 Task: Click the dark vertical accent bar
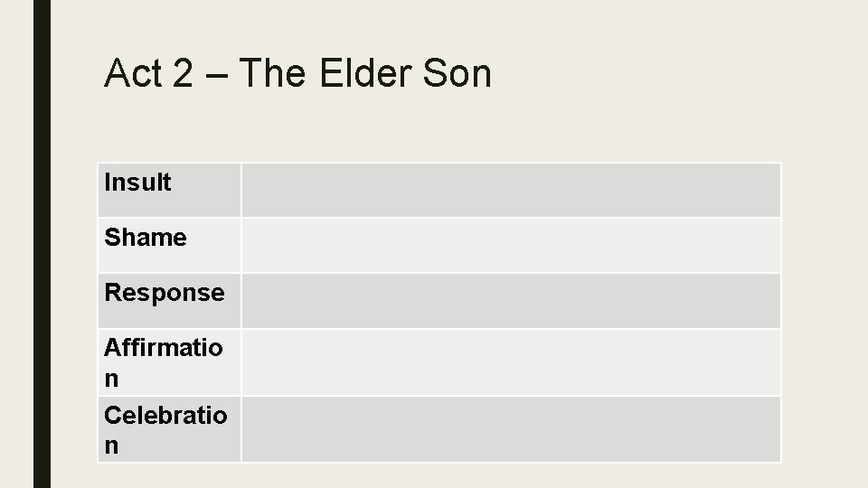(42, 244)
